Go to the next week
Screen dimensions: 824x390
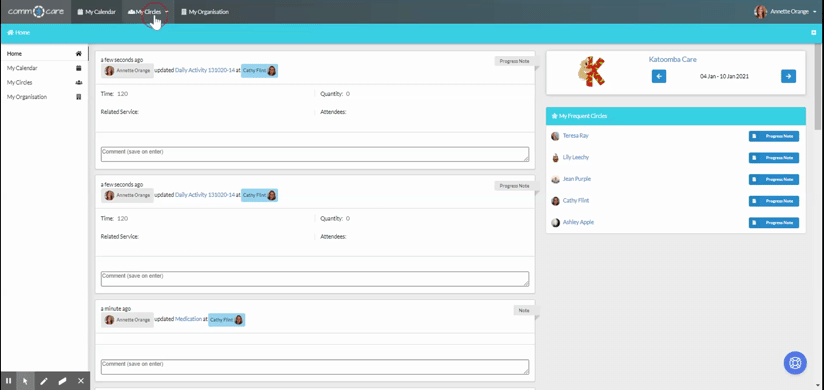pos(788,76)
